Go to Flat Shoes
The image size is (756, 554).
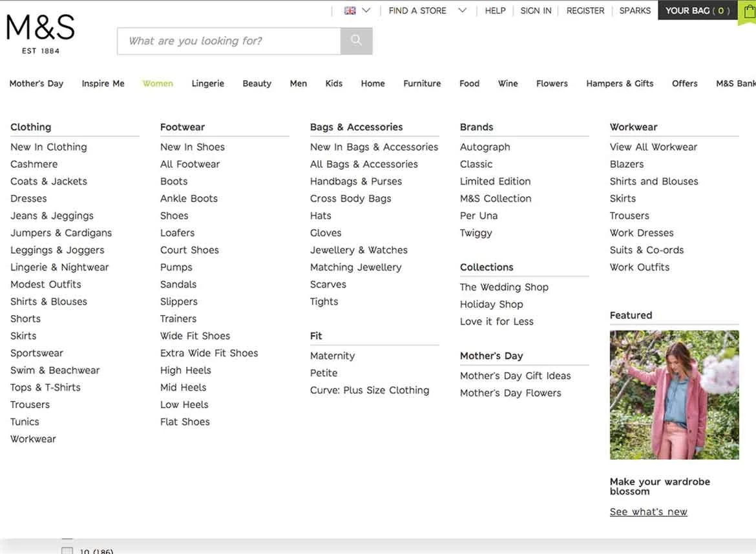pos(185,422)
